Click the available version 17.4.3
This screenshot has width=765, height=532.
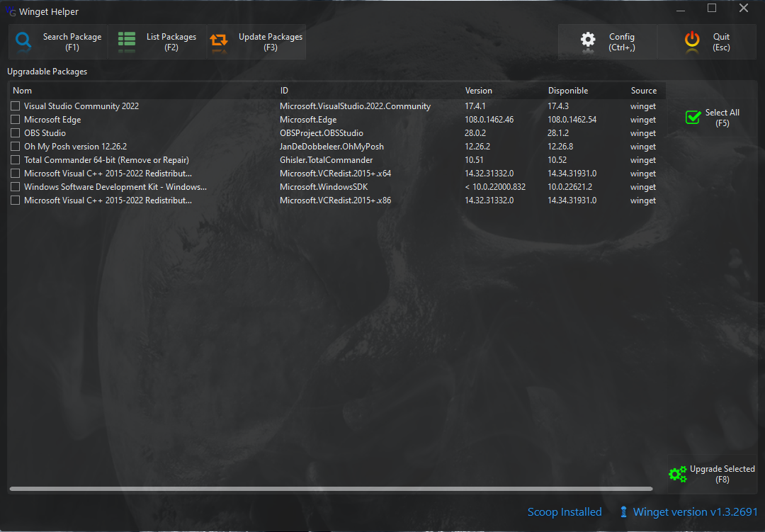point(558,106)
